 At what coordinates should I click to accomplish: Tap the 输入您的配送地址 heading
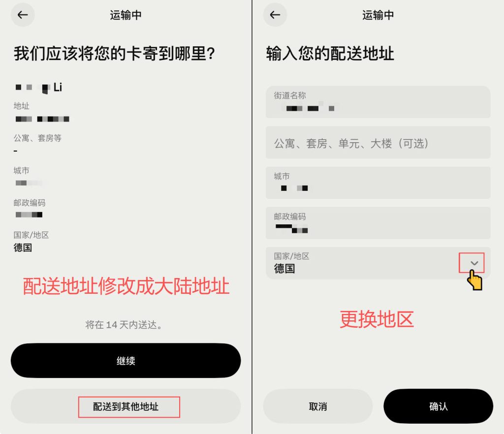pyautogui.click(x=330, y=53)
